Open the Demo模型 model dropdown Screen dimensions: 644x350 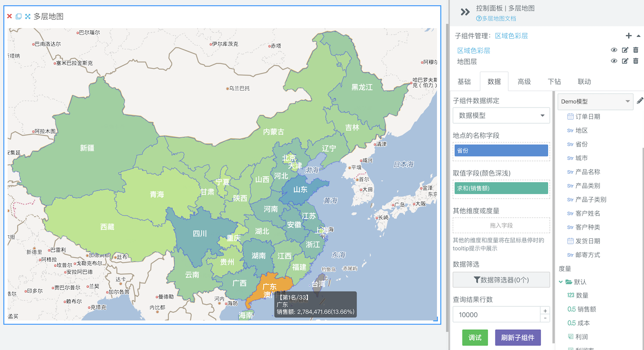pos(596,102)
